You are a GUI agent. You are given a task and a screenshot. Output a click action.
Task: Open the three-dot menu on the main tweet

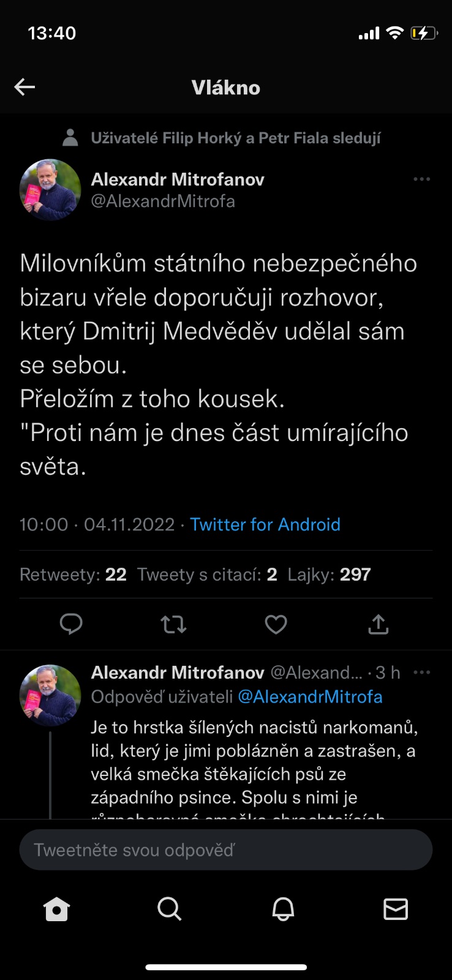point(421,179)
